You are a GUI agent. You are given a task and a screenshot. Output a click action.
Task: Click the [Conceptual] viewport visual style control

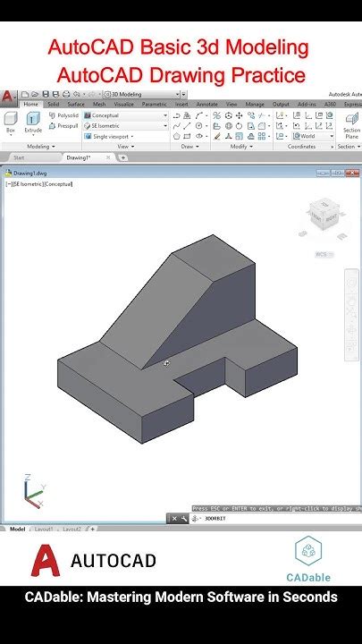[58, 184]
